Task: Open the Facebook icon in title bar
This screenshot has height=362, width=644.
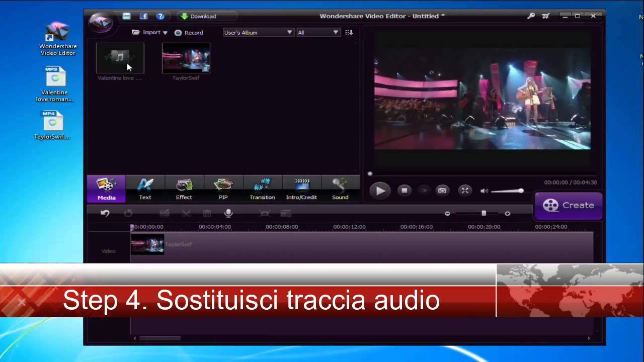Action: coord(143,16)
